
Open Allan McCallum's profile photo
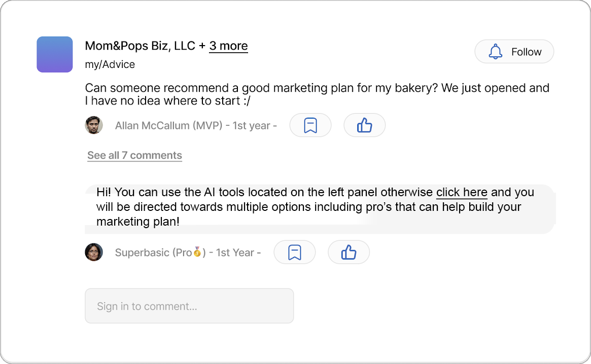click(94, 125)
